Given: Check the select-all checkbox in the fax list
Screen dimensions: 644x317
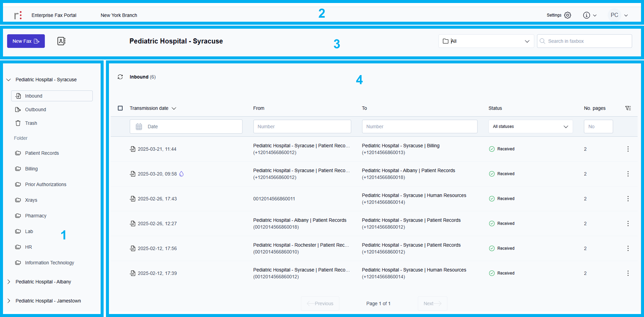Looking at the screenshot, I should 120,108.
